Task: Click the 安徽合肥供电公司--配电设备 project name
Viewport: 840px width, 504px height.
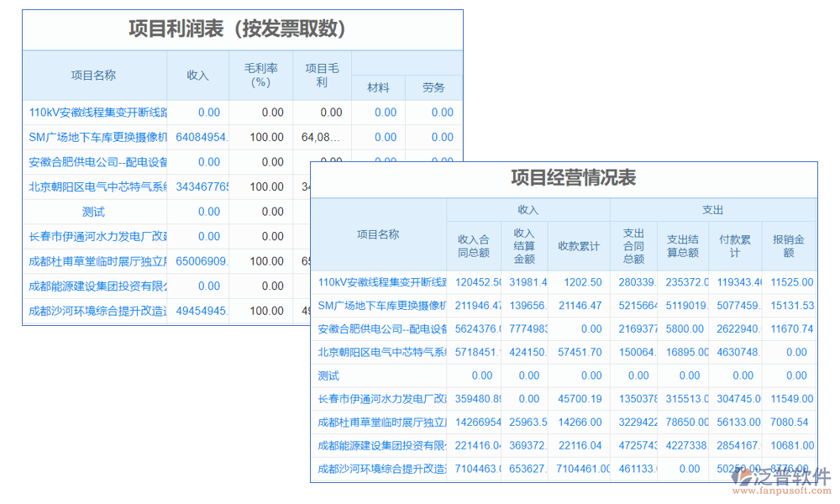Action: 93,161
